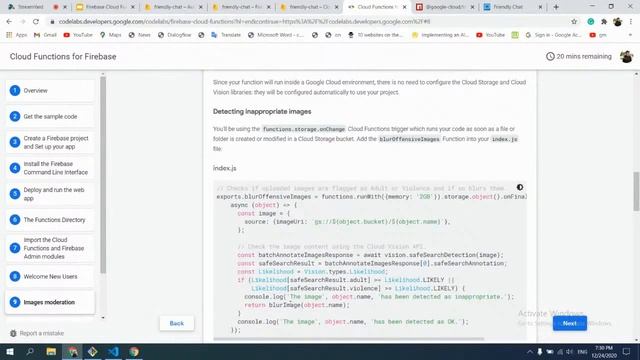Open the codelab user profile avatar

(626, 57)
